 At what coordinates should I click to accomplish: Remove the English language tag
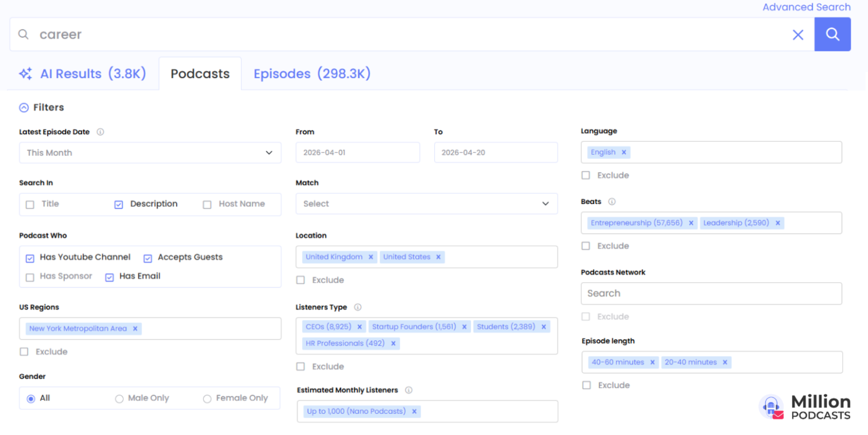tap(624, 152)
